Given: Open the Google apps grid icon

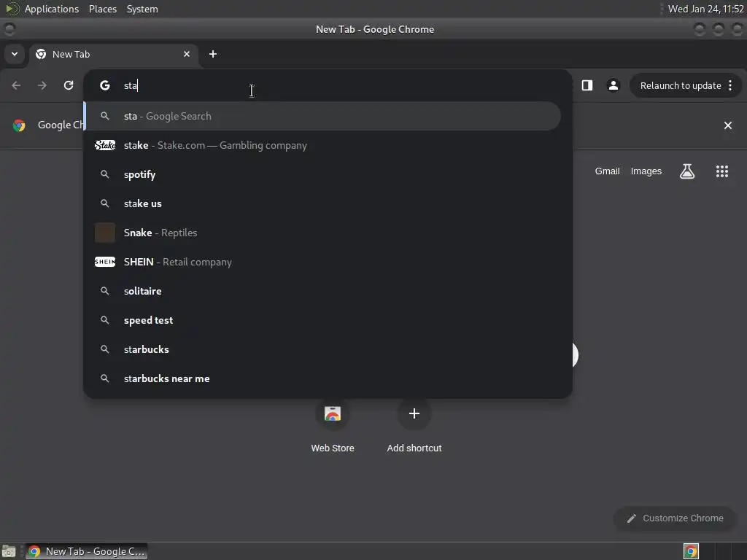Looking at the screenshot, I should pos(722,171).
